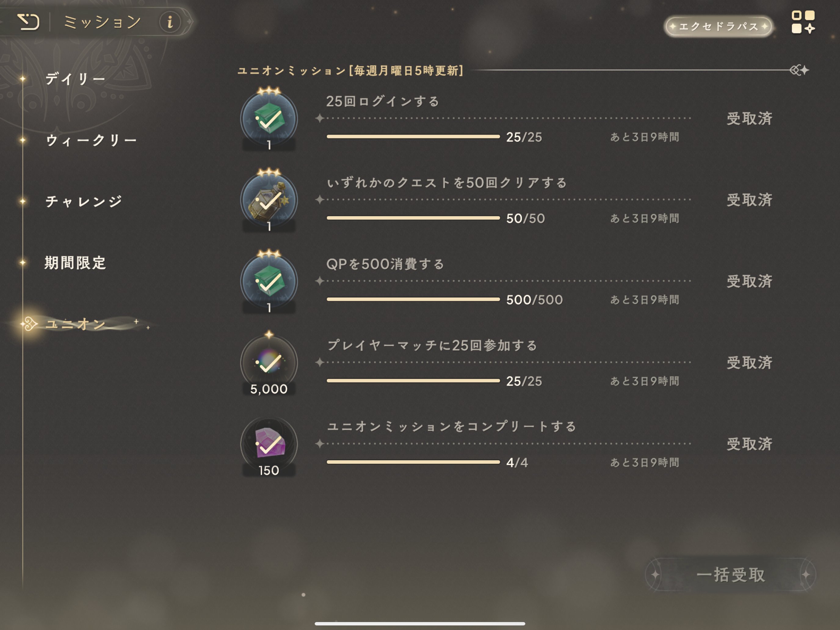Image resolution: width=840 pixels, height=630 pixels.
Task: Select the ユニオン tab
Action: tap(76, 324)
